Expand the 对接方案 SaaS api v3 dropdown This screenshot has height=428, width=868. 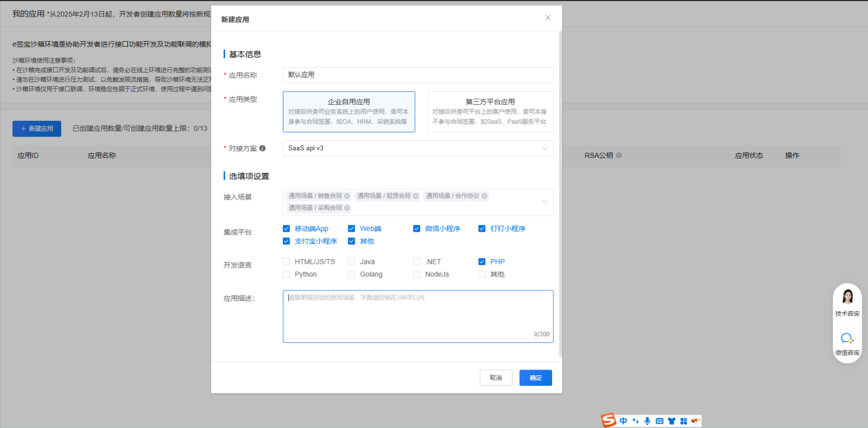(x=544, y=149)
